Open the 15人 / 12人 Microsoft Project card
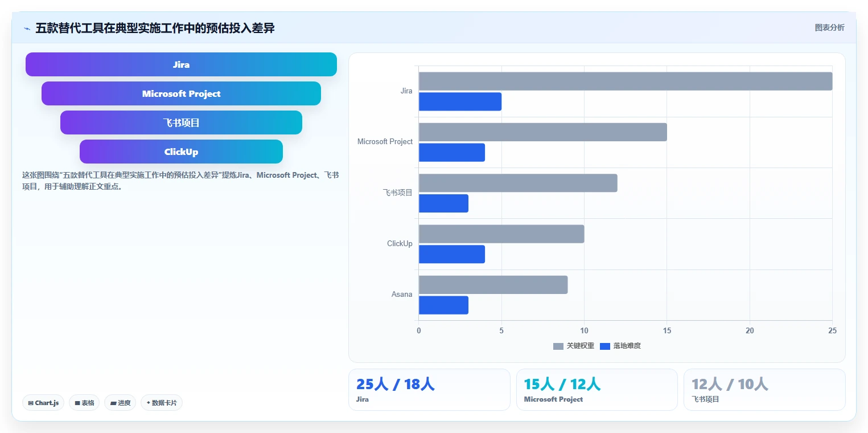 [597, 390]
